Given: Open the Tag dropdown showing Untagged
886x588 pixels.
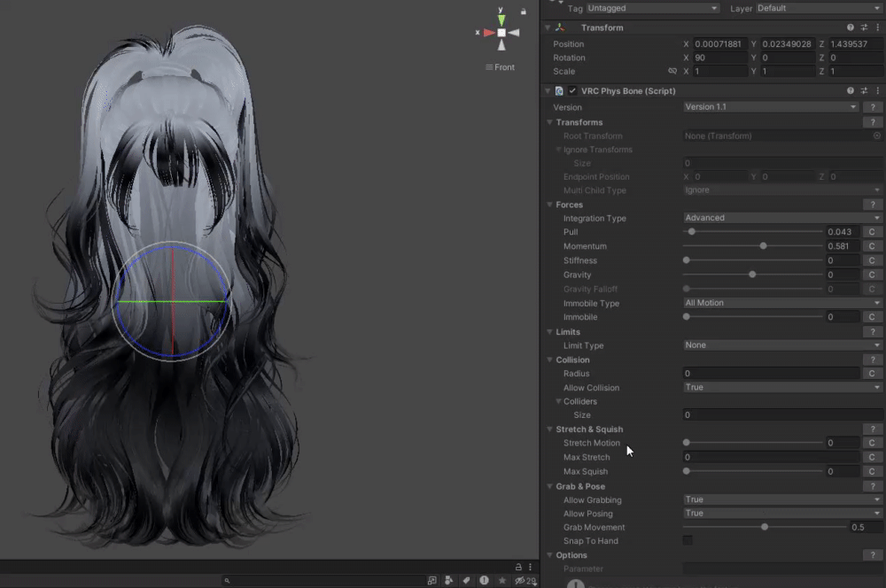Looking at the screenshot, I should tap(653, 8).
